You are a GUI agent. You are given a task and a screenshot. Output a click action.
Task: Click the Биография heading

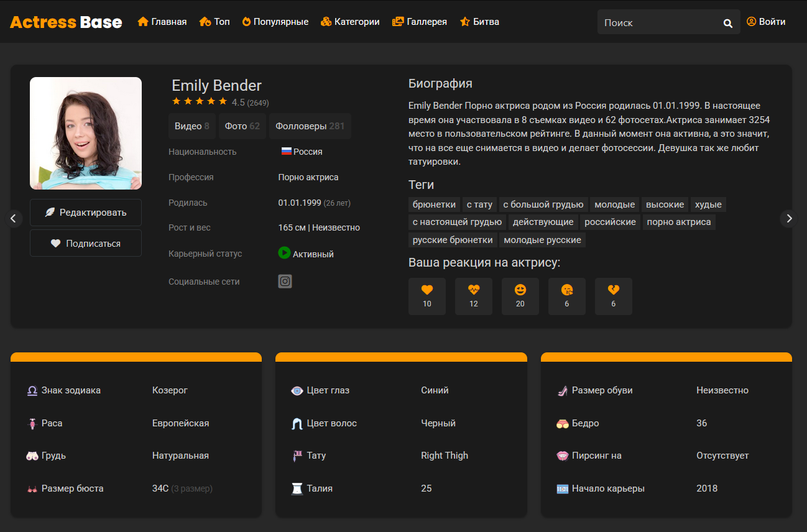click(440, 84)
